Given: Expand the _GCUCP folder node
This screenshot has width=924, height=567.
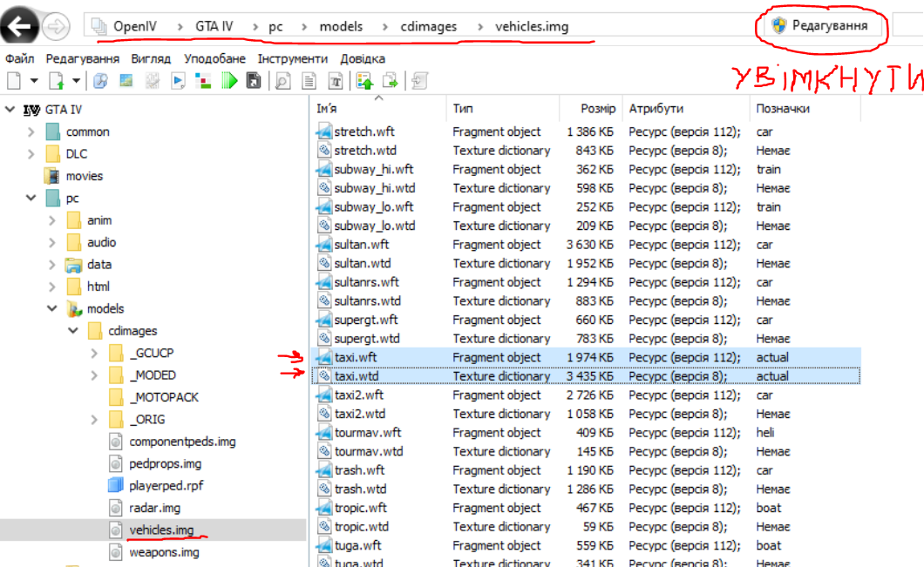Looking at the screenshot, I should (94, 354).
